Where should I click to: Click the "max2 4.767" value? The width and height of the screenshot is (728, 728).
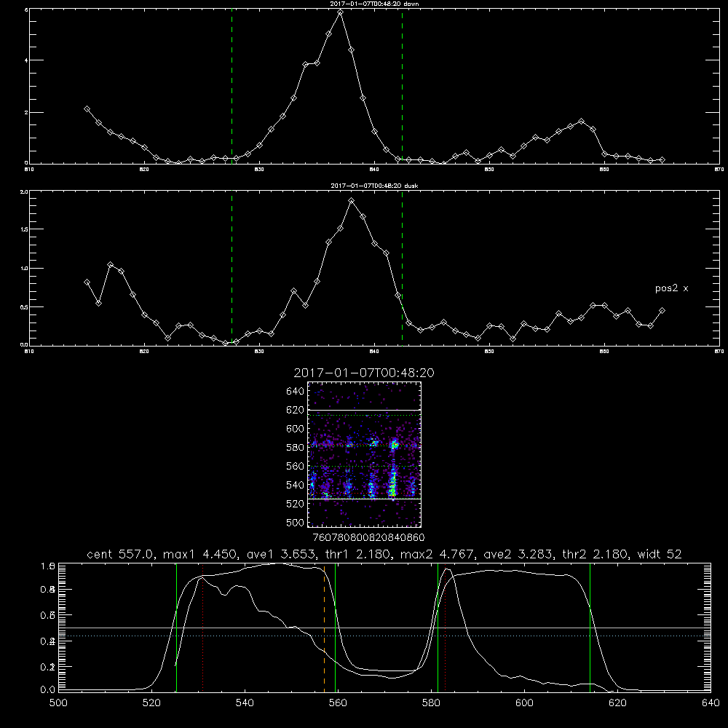point(437,554)
